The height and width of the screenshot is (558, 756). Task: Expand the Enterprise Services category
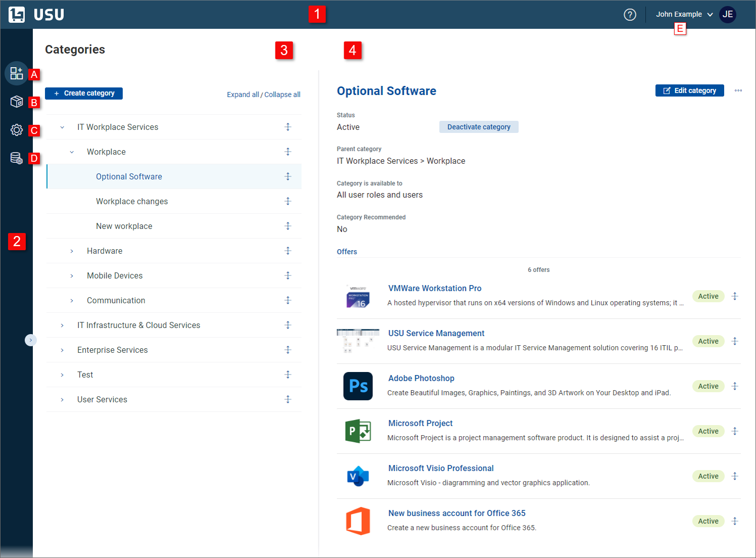[62, 350]
